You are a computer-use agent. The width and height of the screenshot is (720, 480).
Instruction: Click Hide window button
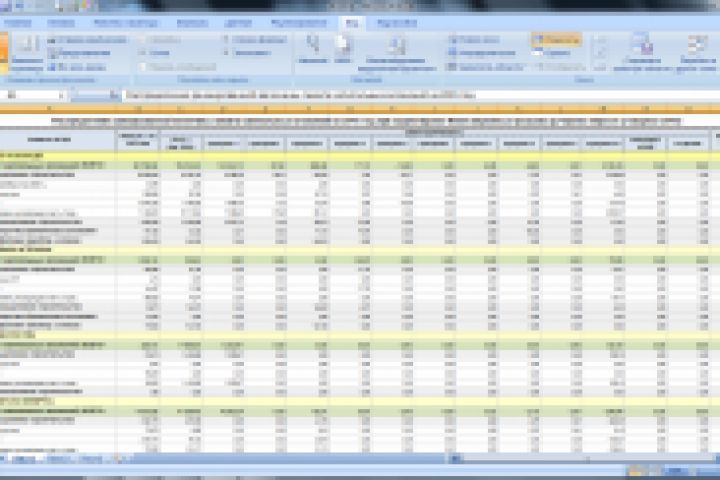551,53
